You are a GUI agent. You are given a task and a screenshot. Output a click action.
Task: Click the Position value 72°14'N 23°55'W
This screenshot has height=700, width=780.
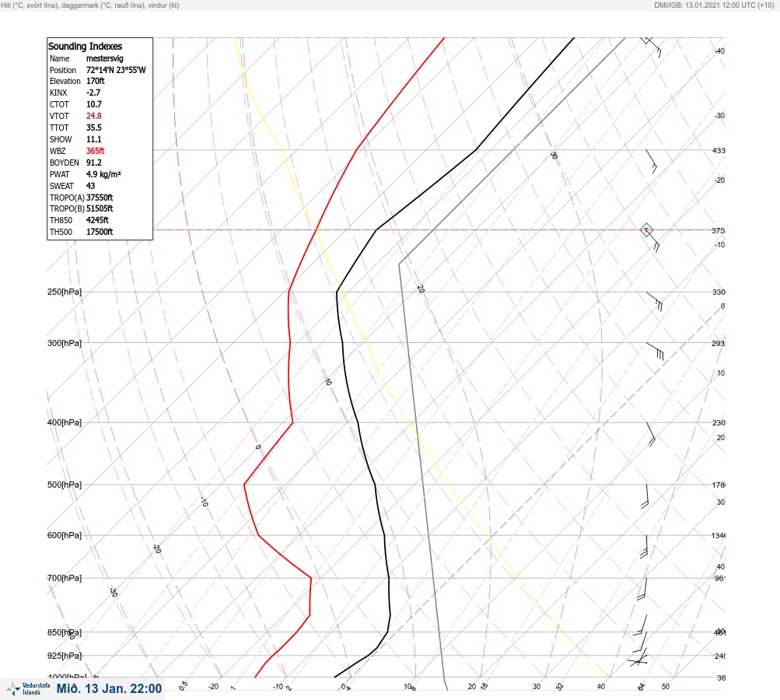tap(116, 70)
